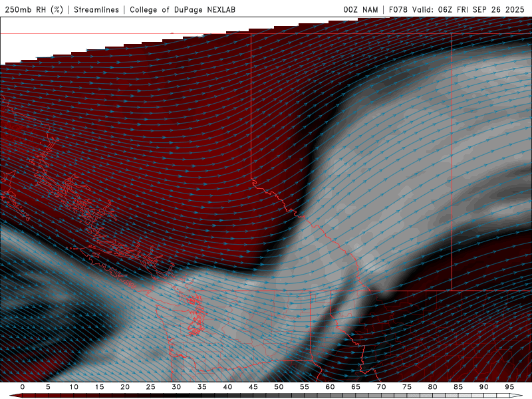Click the colorbar label '0'
532x399 pixels.
pyautogui.click(x=23, y=387)
